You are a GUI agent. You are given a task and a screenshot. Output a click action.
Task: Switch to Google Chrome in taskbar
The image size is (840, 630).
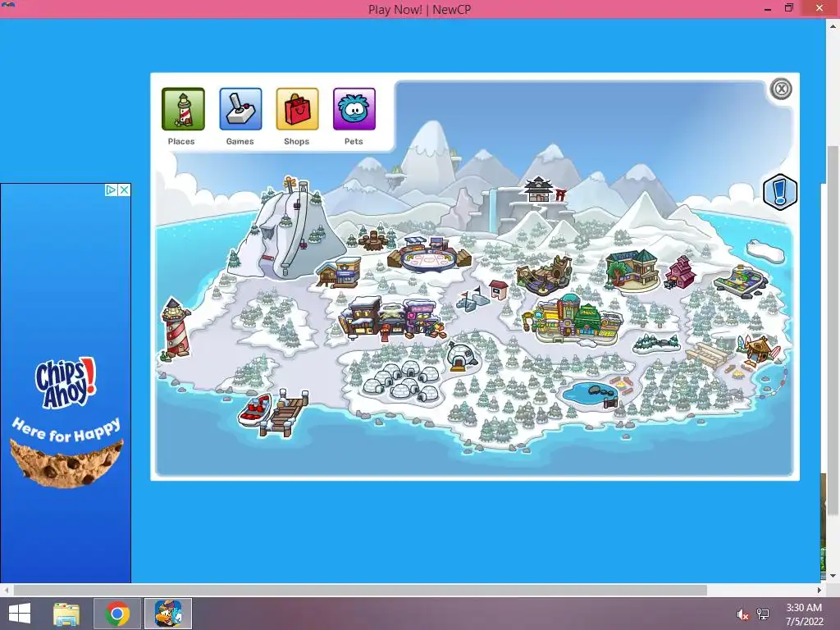tap(117, 614)
